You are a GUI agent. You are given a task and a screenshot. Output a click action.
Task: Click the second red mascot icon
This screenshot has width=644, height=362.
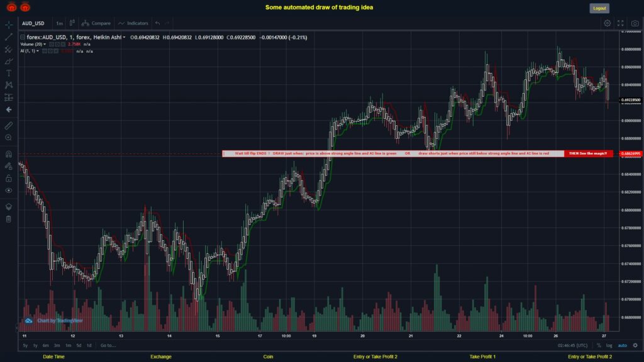point(25,7)
